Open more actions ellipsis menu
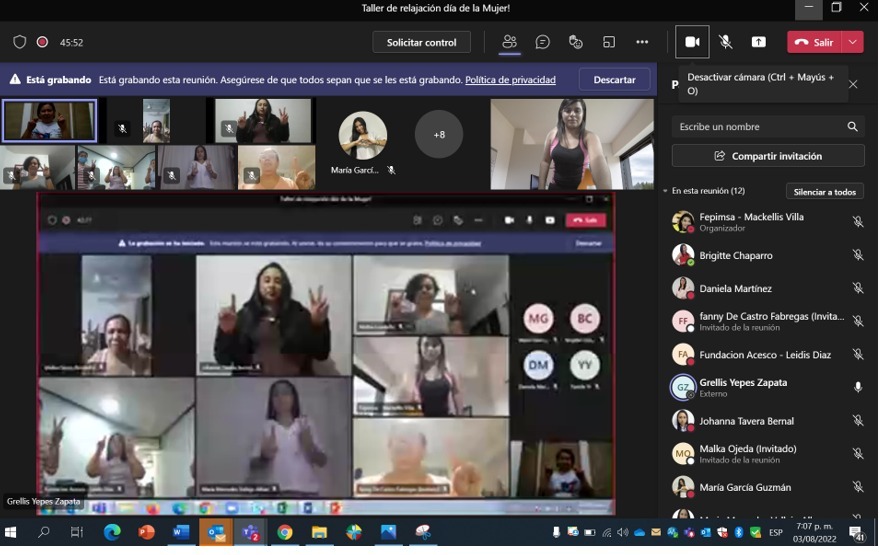Screen dimensions: 879x555 tap(642, 42)
